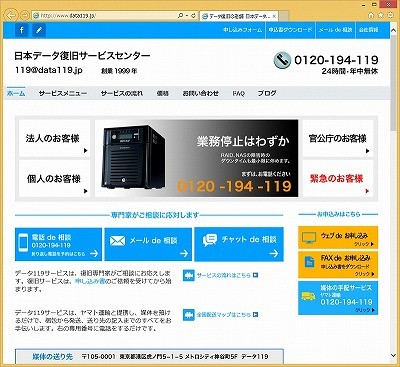This screenshot has width=400, height=367.
Task: Open サービスメニュー in navigation
Action: tap(63, 94)
